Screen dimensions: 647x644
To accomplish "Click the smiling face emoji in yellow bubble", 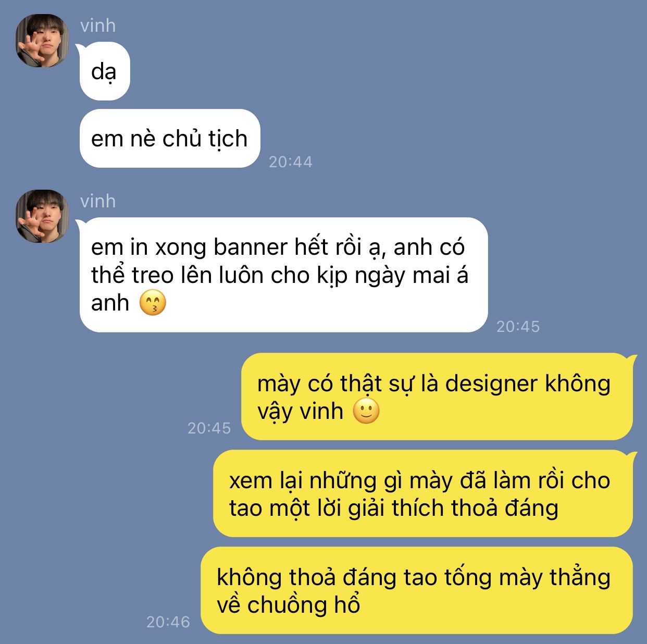I will tap(366, 411).
